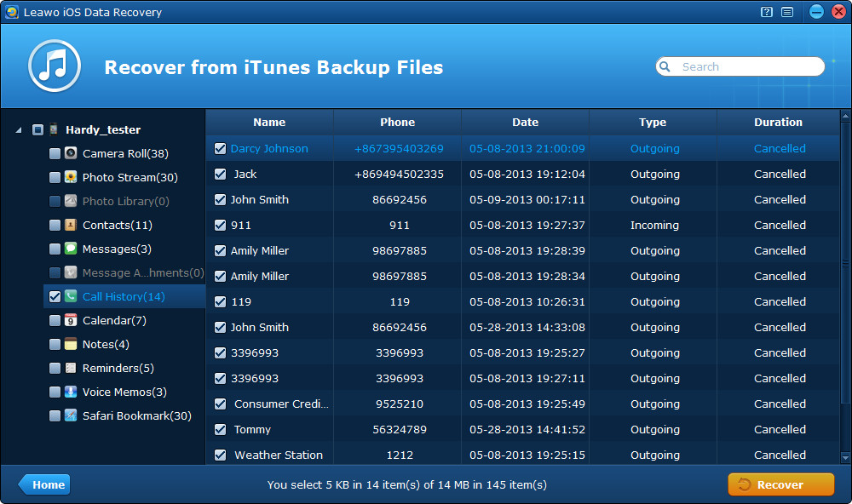Click the Message Attachments icon

point(71,272)
